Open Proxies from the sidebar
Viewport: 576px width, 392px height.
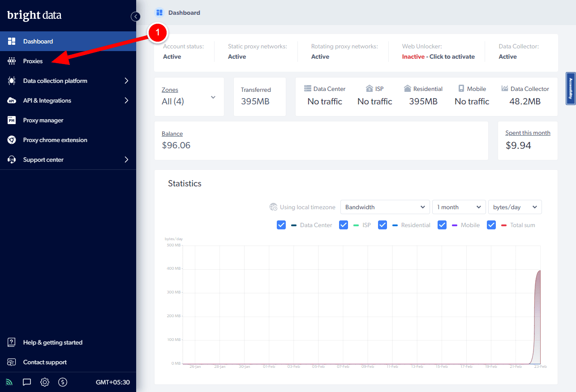tap(33, 61)
